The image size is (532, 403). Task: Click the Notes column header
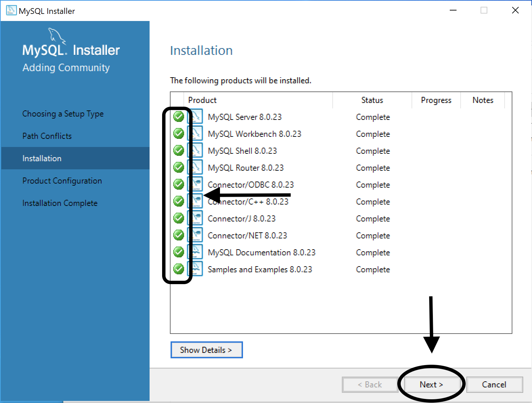coord(483,100)
